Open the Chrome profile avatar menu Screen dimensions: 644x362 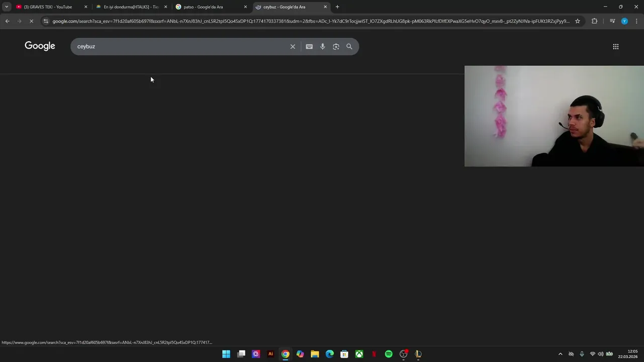(624, 21)
